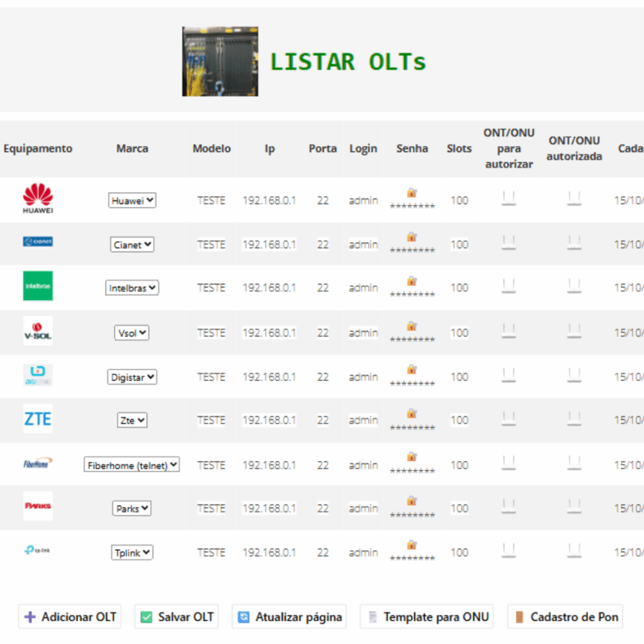Click the Salvar OLT button
The width and height of the screenshot is (644, 644).
click(177, 617)
